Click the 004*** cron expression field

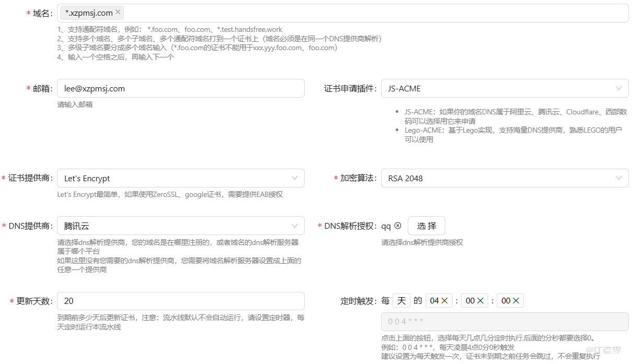[504, 320]
